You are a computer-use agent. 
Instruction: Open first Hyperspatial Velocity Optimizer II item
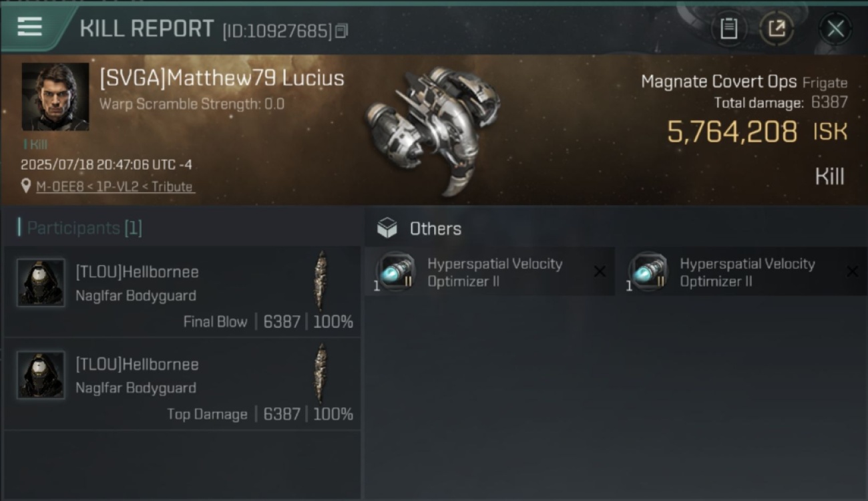(490, 272)
